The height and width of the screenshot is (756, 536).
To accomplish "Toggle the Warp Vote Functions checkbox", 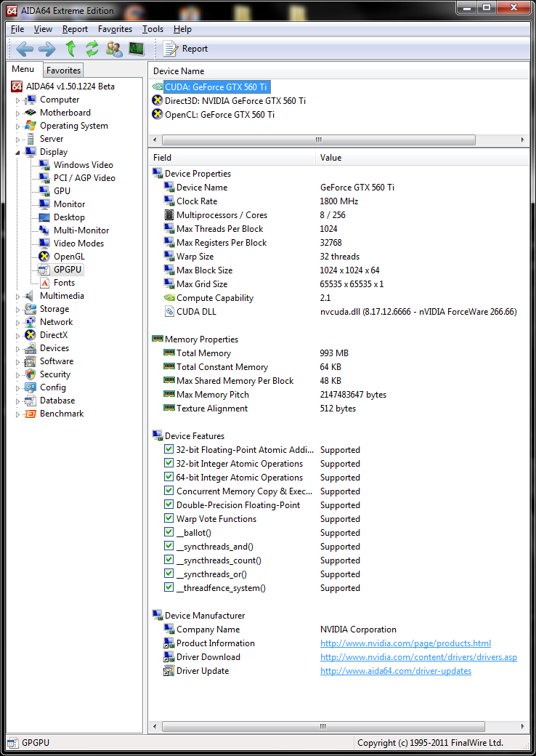I will tap(168, 518).
